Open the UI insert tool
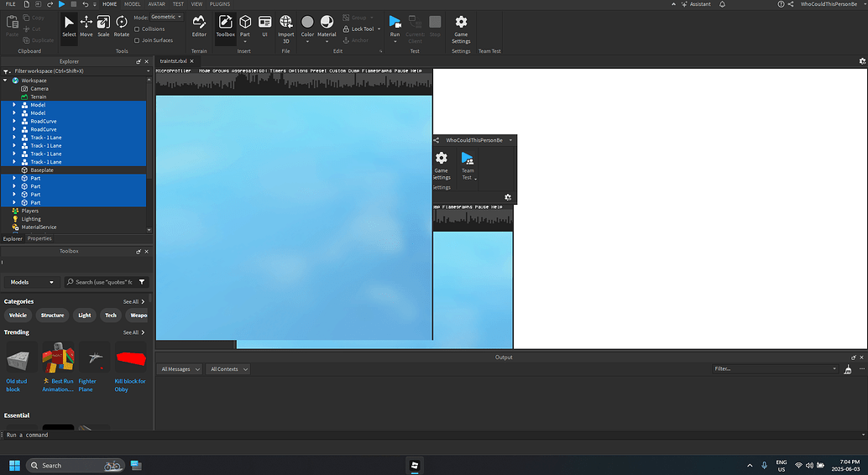 tap(265, 27)
